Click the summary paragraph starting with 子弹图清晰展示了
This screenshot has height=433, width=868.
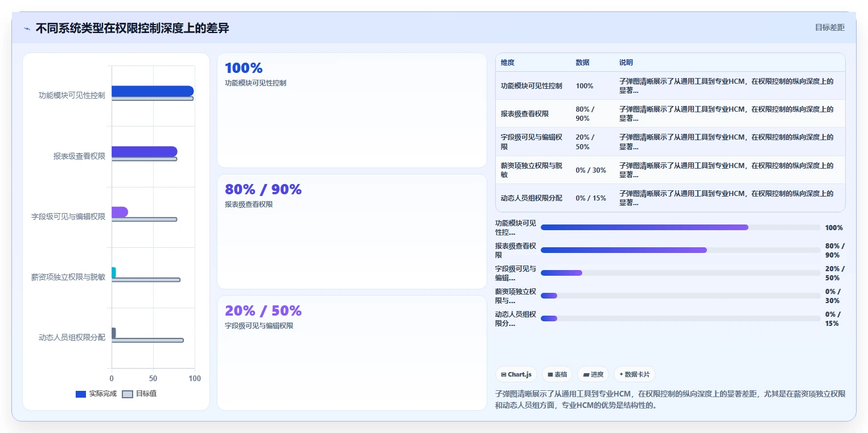click(670, 399)
